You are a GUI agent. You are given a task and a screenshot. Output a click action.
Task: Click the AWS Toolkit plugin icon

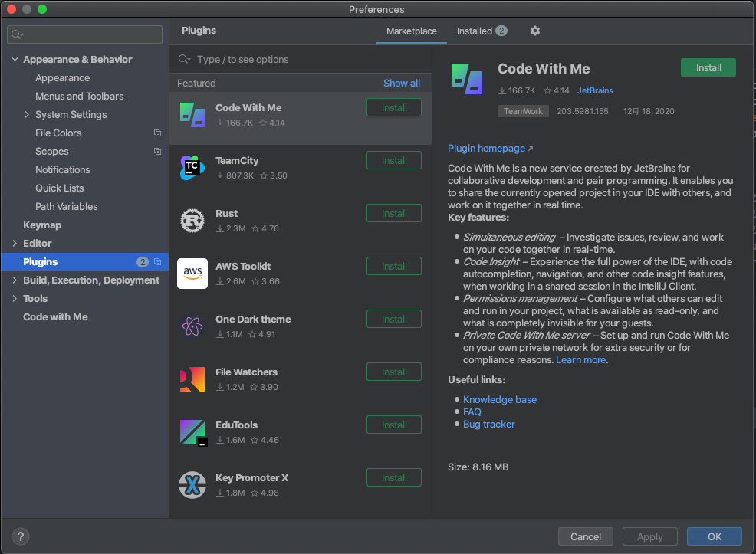(192, 274)
